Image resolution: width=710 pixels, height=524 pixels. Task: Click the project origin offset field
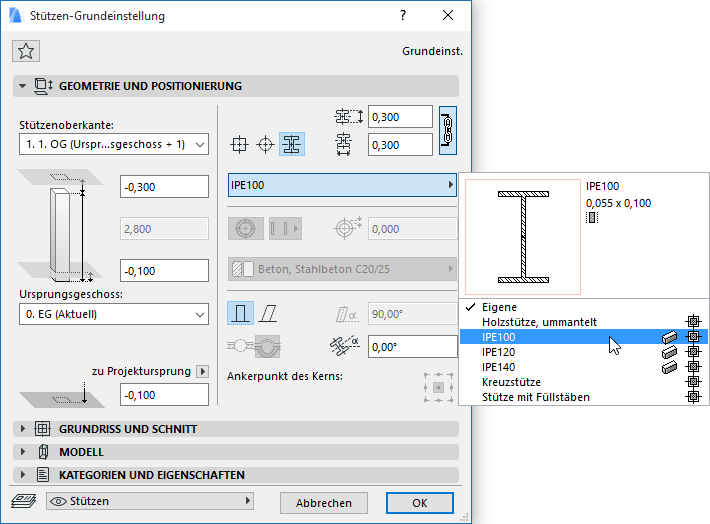click(164, 395)
